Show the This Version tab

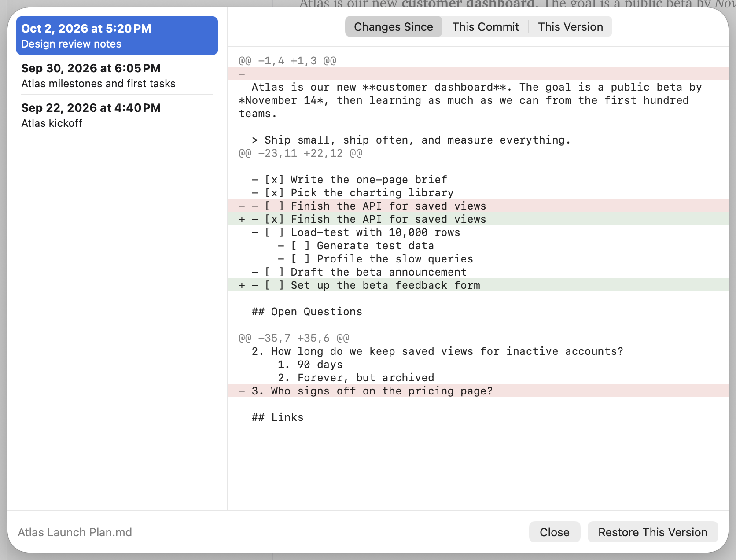click(x=570, y=27)
